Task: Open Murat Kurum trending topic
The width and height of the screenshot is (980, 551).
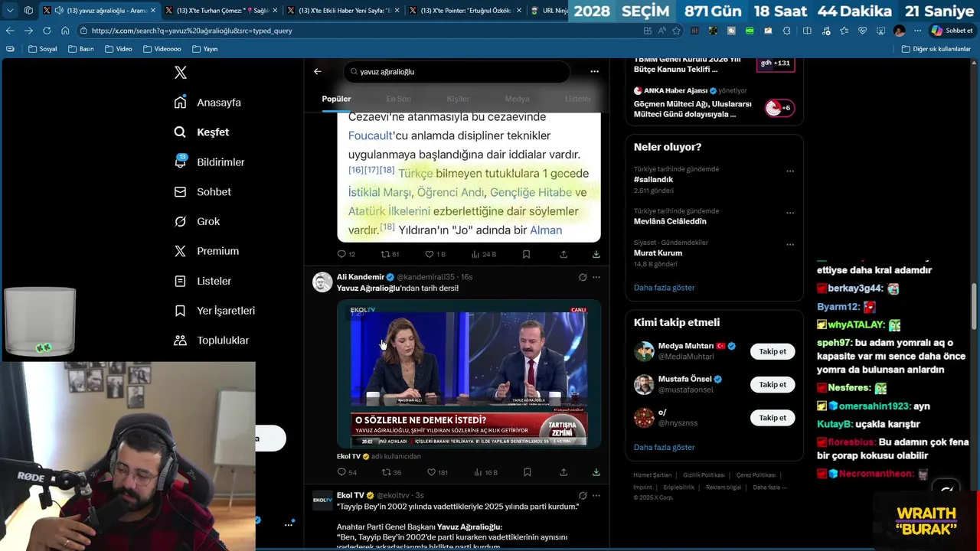Action: (x=658, y=253)
